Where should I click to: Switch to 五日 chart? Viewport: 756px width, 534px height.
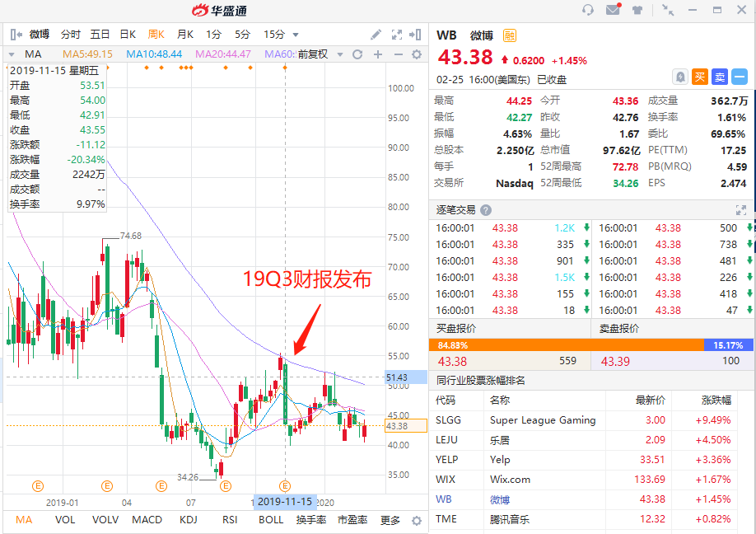pos(100,35)
